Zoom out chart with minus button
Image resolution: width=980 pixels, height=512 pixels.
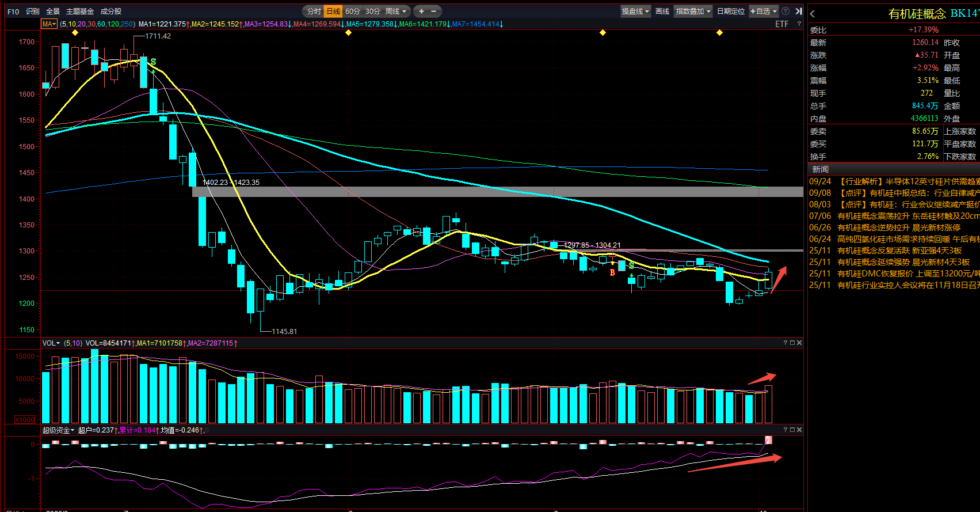[434, 11]
